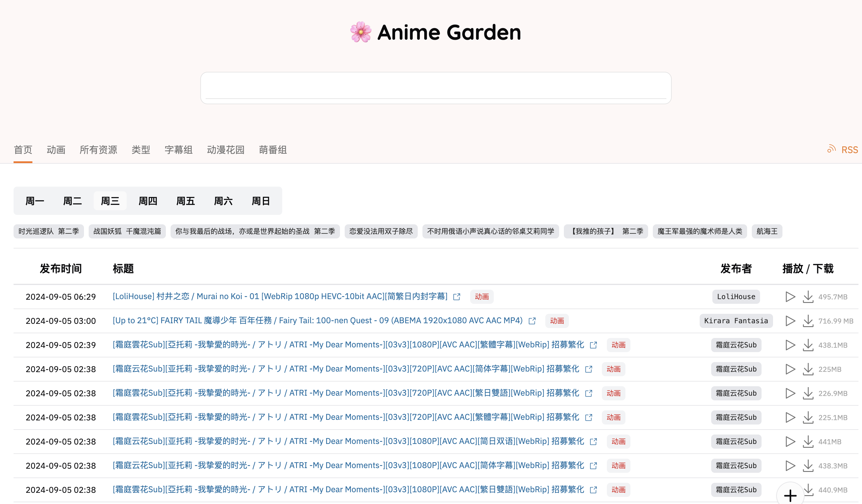The width and height of the screenshot is (862, 504).
Task: Play the 441MB ATRI release
Action: coord(790,442)
